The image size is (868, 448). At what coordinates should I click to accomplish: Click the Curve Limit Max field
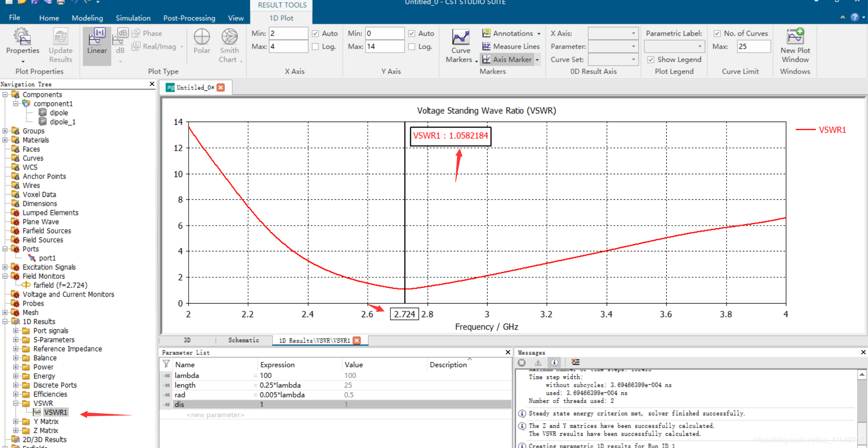coord(754,46)
